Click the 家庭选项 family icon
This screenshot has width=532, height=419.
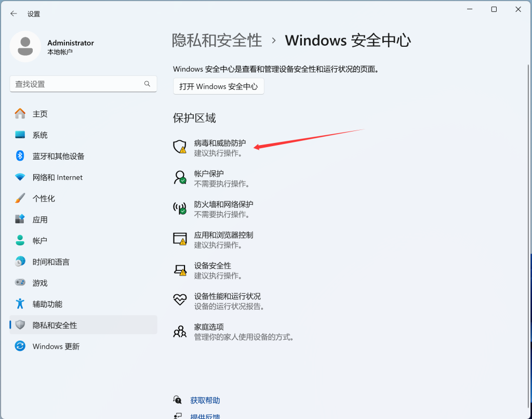(x=180, y=331)
